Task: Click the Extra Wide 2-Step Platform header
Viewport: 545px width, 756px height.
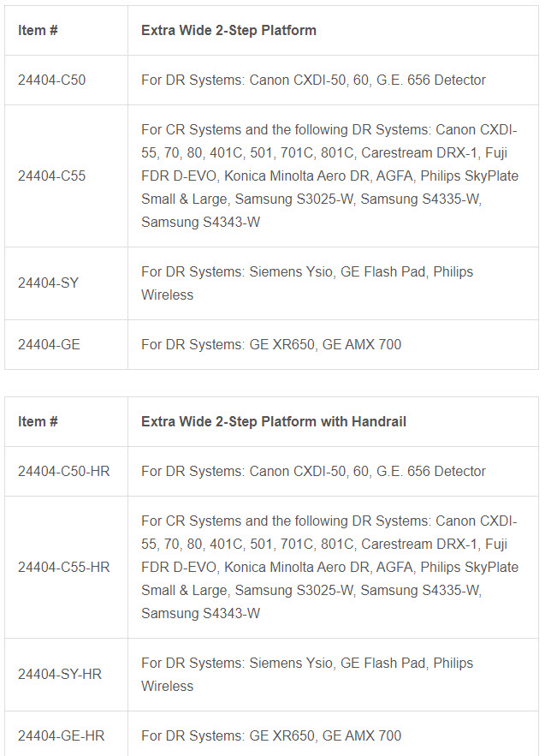Action: point(229,30)
